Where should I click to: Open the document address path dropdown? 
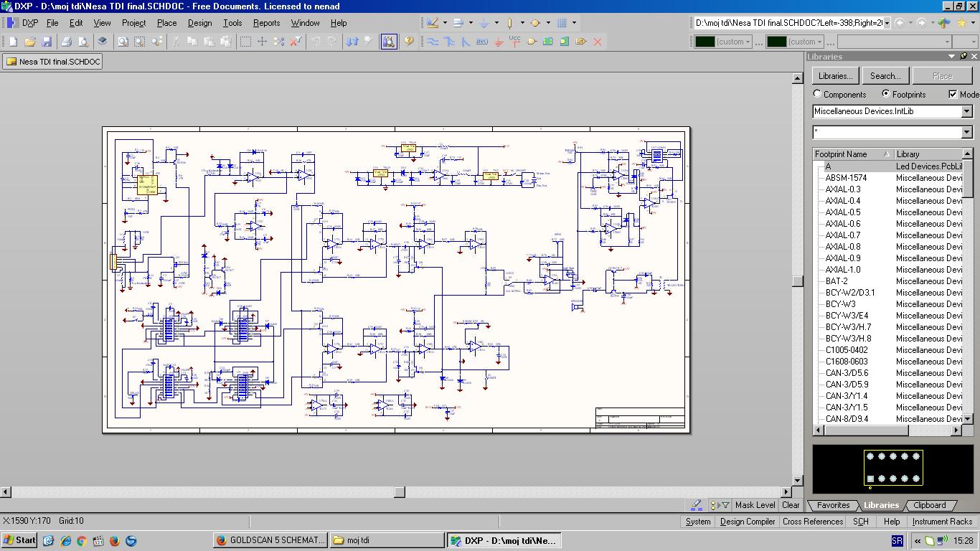click(x=887, y=23)
